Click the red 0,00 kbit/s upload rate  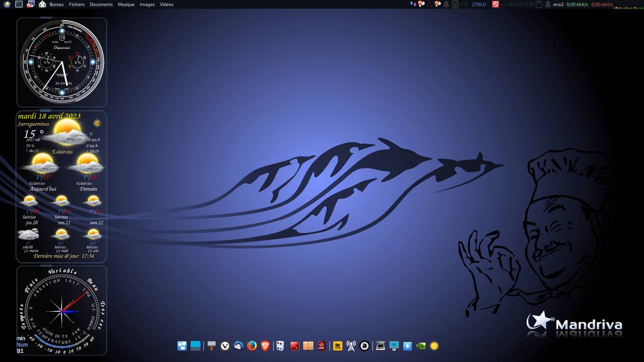(x=602, y=5)
